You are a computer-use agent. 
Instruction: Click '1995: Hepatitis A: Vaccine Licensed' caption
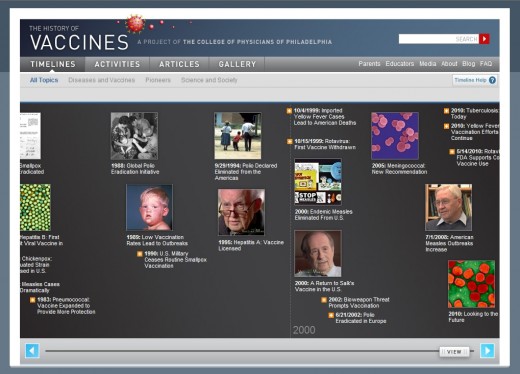251,245
